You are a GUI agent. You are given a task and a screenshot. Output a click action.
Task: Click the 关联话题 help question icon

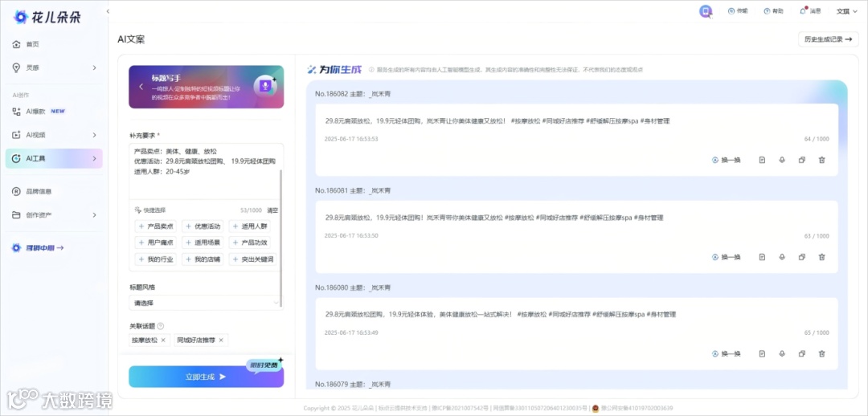click(160, 326)
